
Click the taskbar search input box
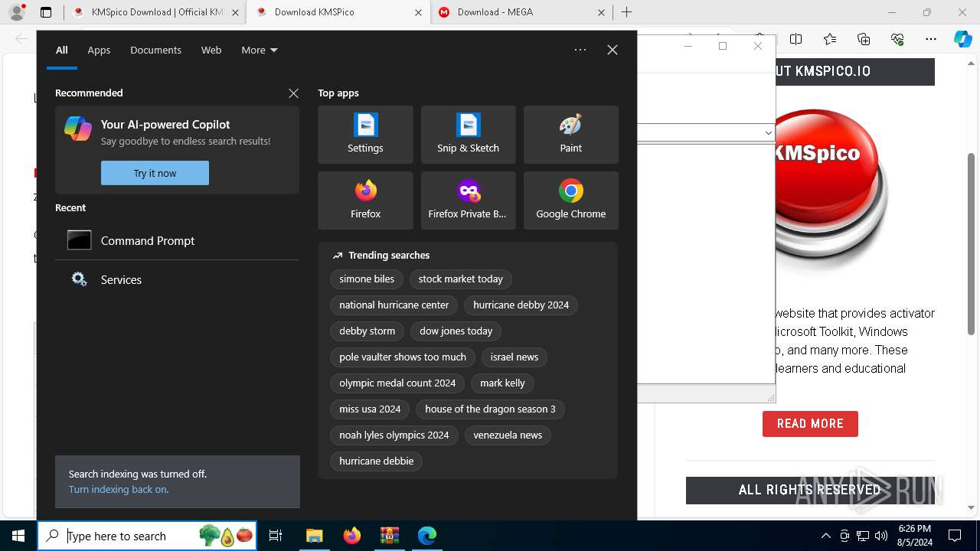[148, 536]
